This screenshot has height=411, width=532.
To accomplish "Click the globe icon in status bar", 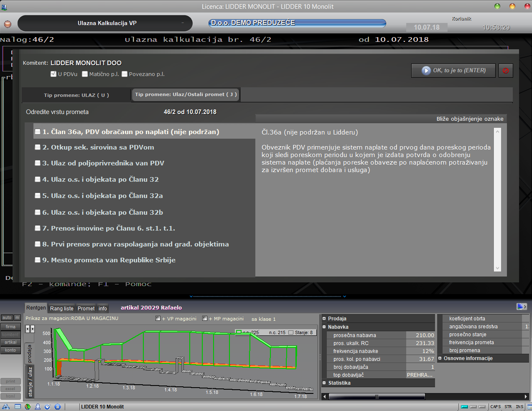I will point(28,406).
